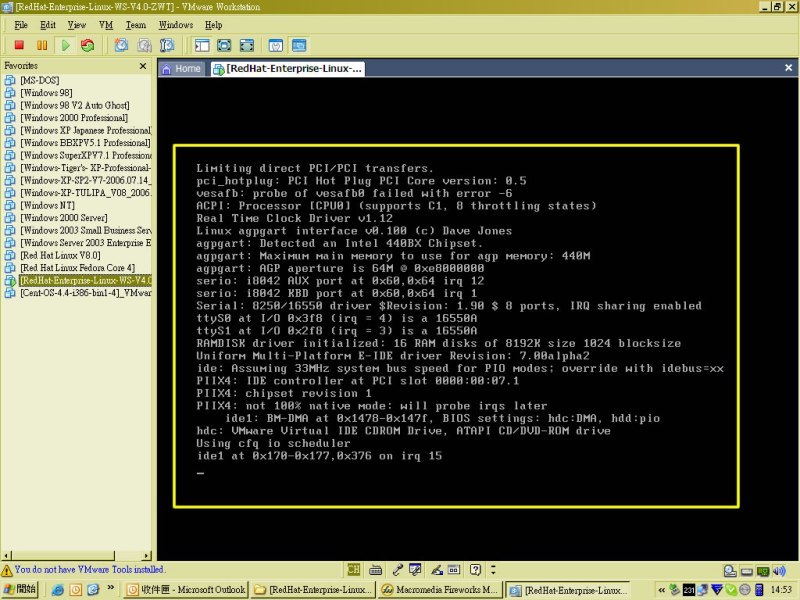Open the Edit menu

click(48, 25)
